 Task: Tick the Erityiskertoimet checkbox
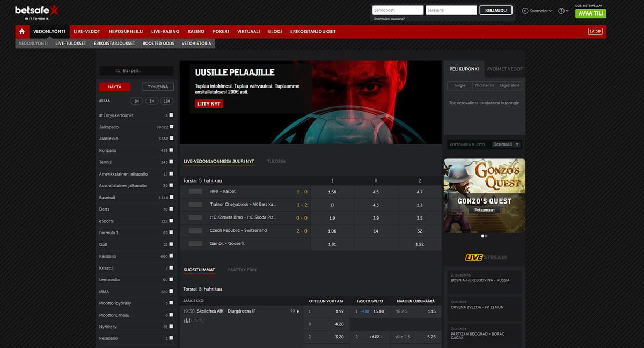(x=171, y=115)
